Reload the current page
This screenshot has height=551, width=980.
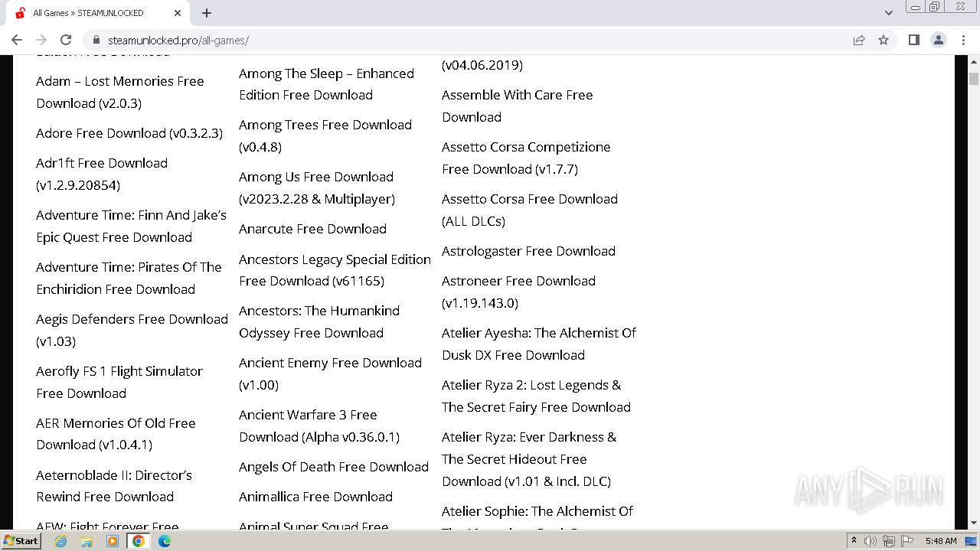[66, 40]
